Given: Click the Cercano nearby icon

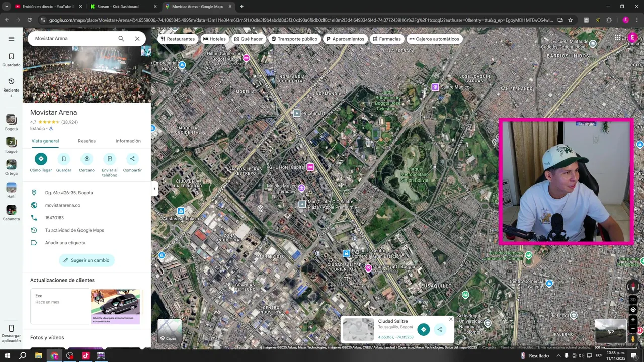Looking at the screenshot, I should [x=87, y=159].
